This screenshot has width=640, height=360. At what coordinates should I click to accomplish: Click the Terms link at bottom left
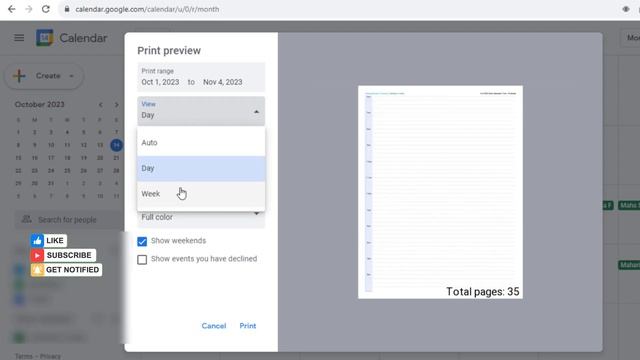pos(23,356)
